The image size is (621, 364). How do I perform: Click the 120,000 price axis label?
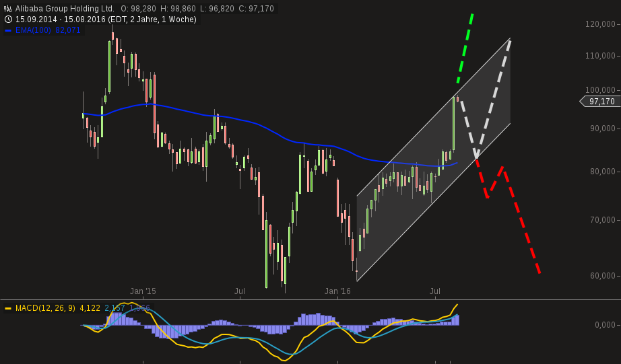coord(601,24)
